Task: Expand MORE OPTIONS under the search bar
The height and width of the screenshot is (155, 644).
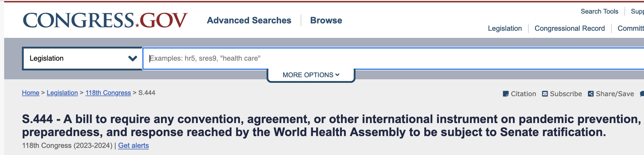Action: click(x=311, y=75)
